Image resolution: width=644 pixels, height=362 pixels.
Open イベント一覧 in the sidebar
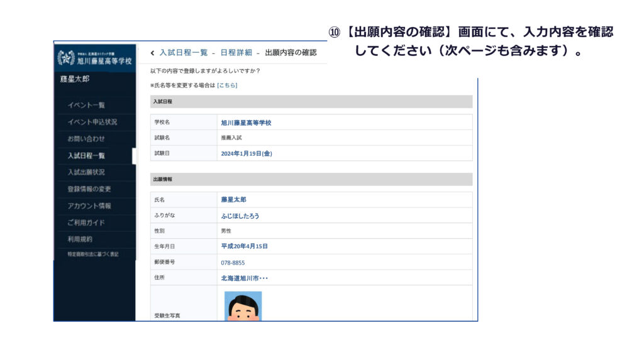(86, 105)
